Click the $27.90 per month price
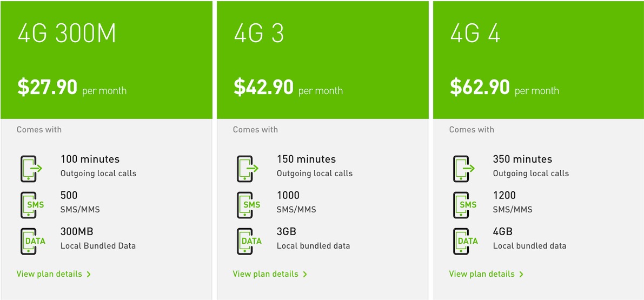The image size is (644, 300). coord(71,88)
